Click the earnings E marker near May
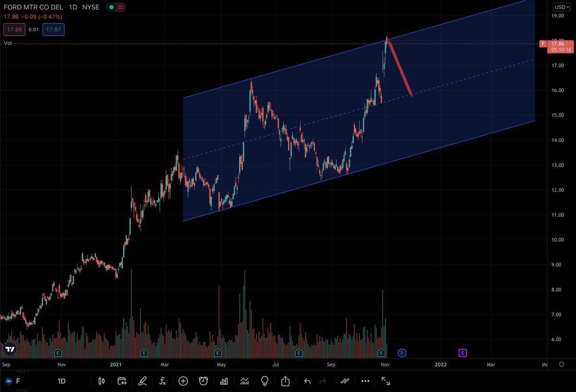 (x=218, y=353)
